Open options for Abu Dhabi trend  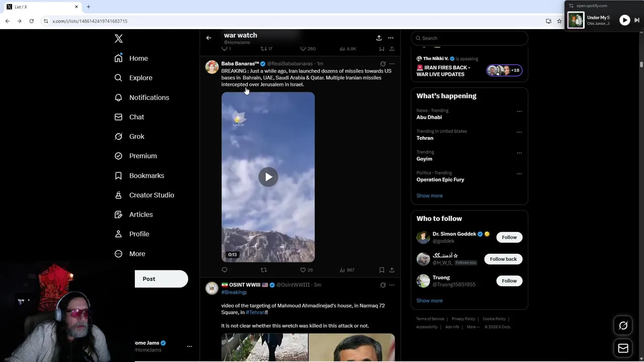[519, 112]
